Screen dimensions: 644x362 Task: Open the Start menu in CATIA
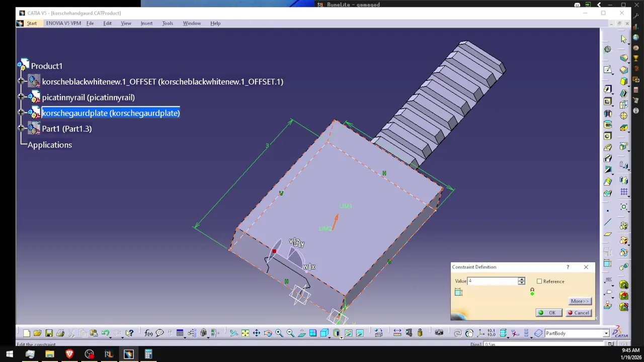point(32,23)
